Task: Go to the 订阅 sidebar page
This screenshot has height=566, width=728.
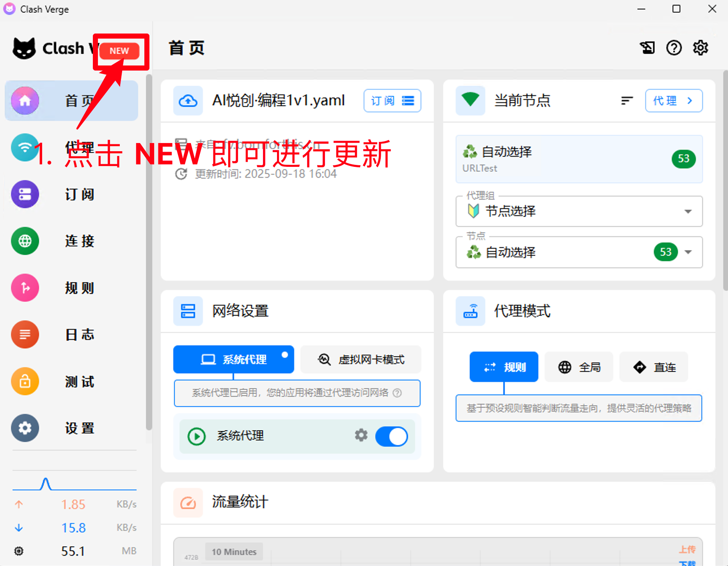Action: [71, 194]
